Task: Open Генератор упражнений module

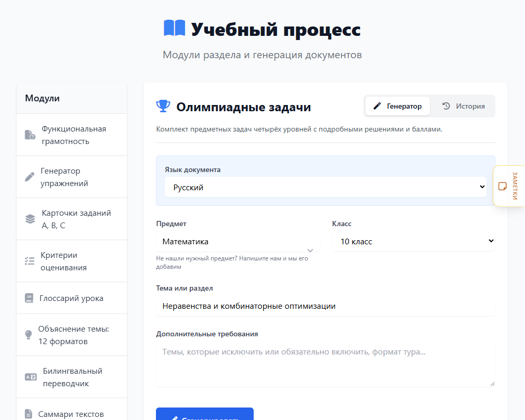Action: [72, 177]
